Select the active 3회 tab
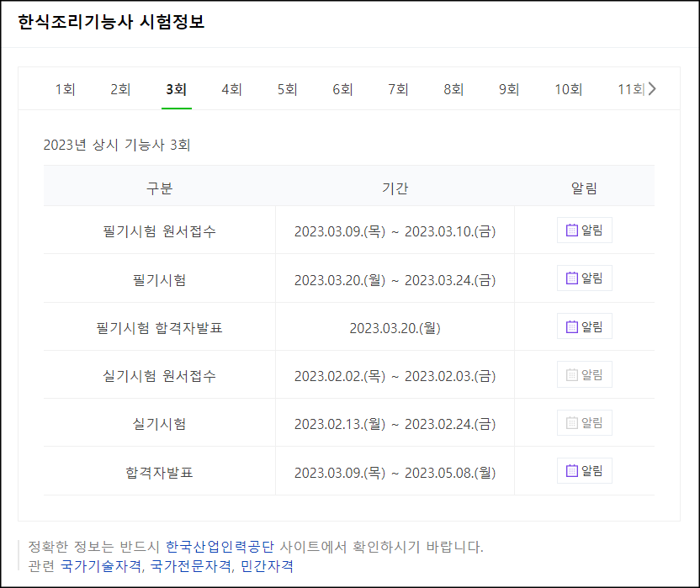 pos(177,89)
